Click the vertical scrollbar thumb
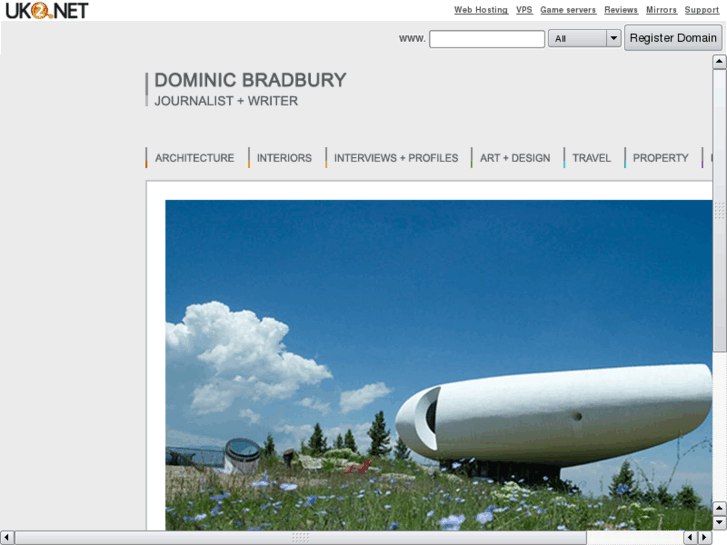This screenshot has height=545, width=727. 719,210
